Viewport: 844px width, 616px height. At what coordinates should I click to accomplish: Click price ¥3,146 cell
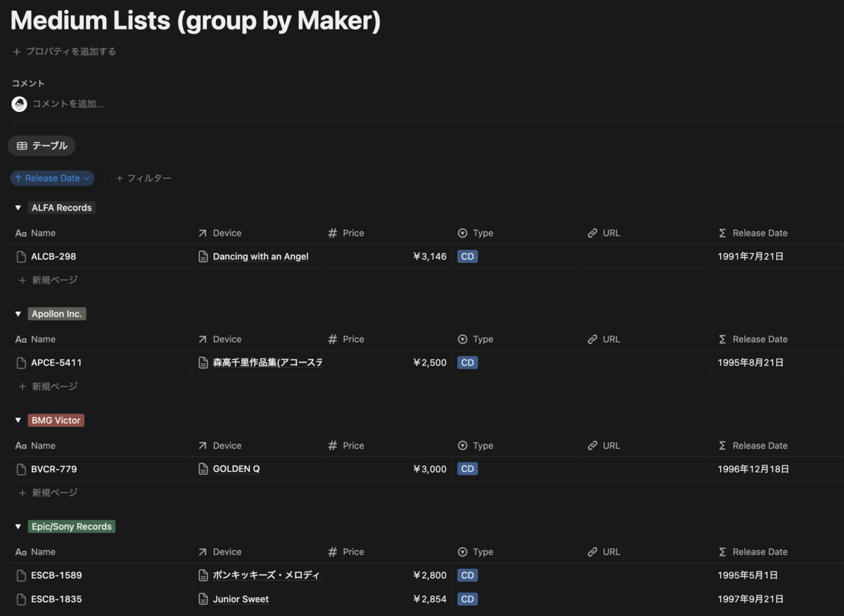387,257
